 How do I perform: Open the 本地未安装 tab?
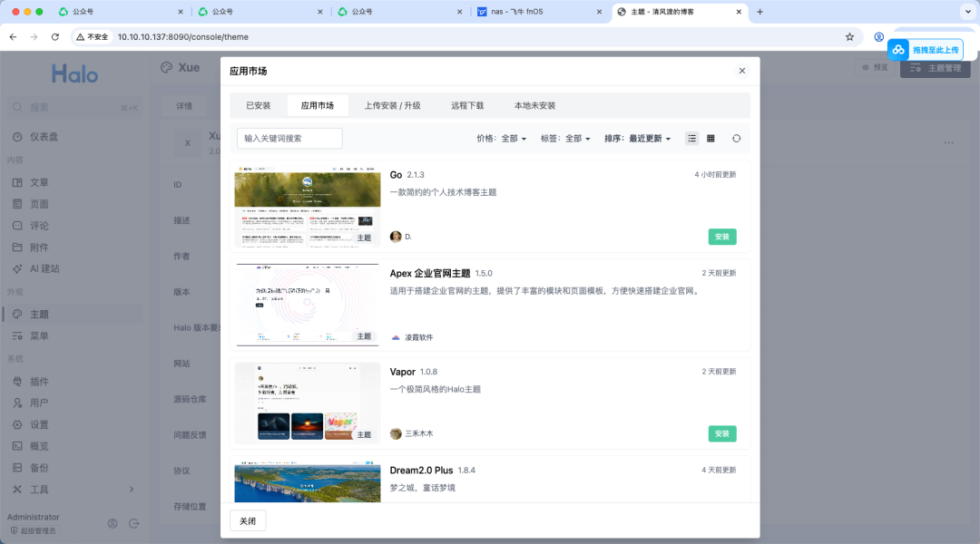[535, 105]
